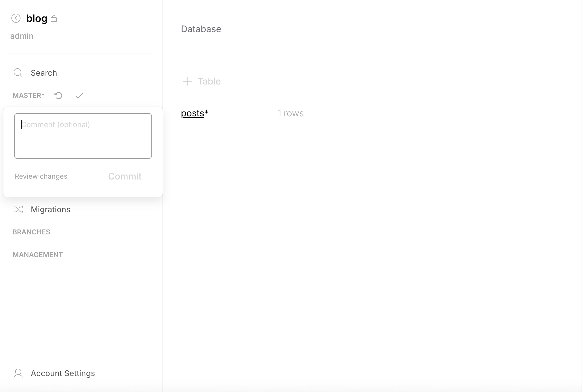Click the Commit button
582x392 pixels.
(125, 176)
